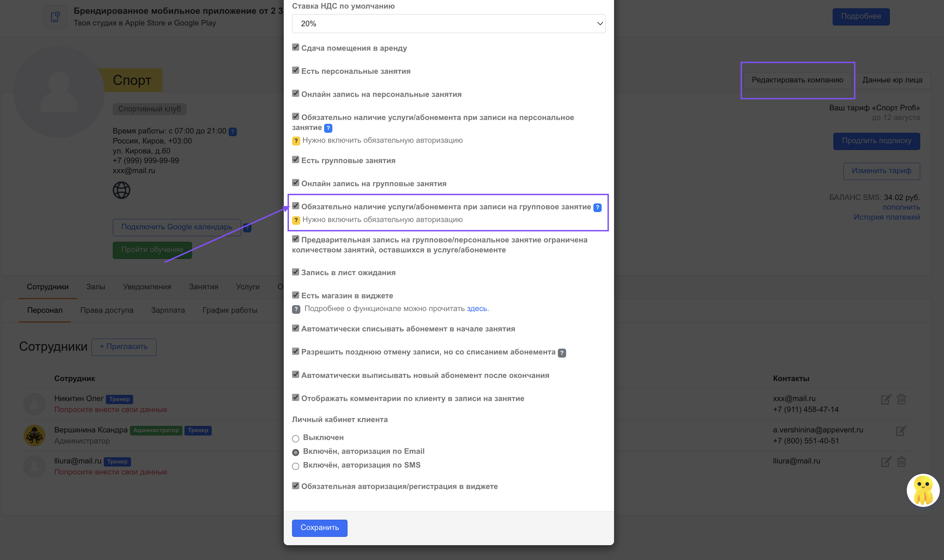Image resolution: width=944 pixels, height=560 pixels.
Task: Toggle Запись в лист ожидания checkbox
Action: 295,272
